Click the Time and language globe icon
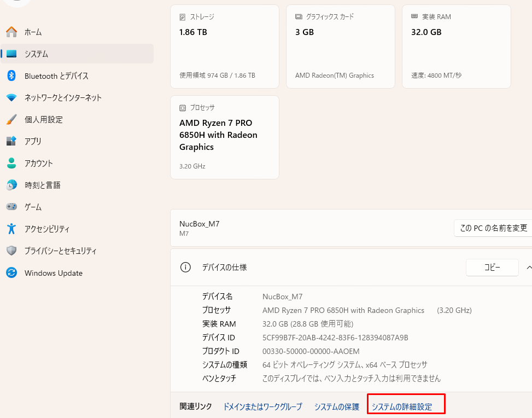This screenshot has width=532, height=418. pos(11,185)
